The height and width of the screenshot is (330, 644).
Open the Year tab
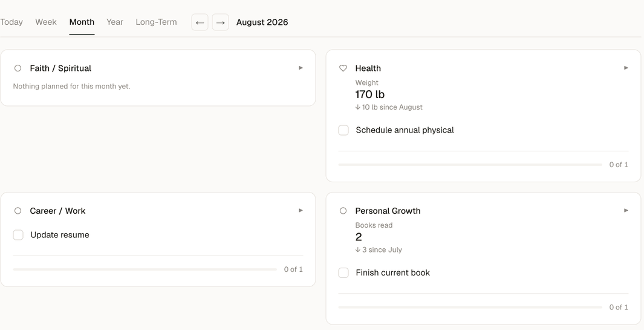[x=114, y=22]
